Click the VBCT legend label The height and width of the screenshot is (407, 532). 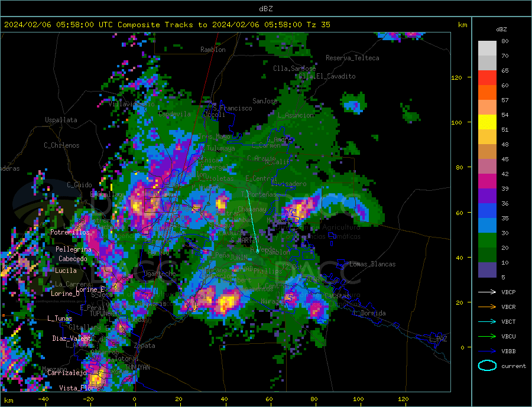tap(508, 321)
